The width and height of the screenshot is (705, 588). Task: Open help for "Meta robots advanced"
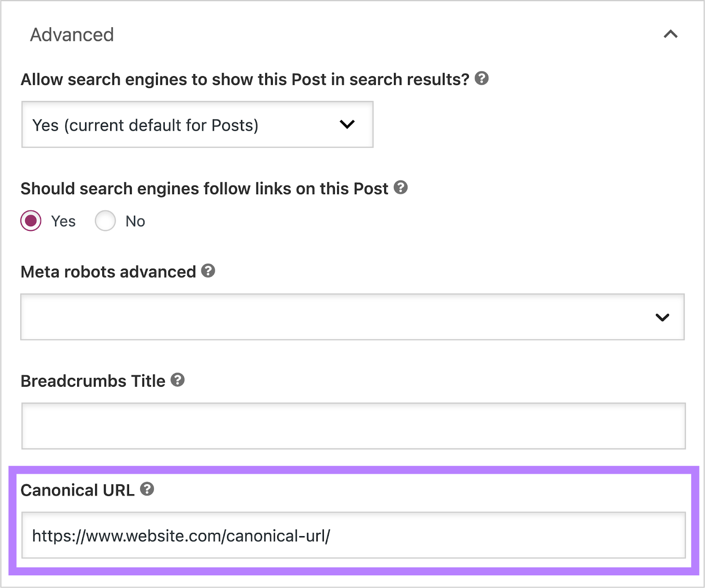(x=207, y=271)
